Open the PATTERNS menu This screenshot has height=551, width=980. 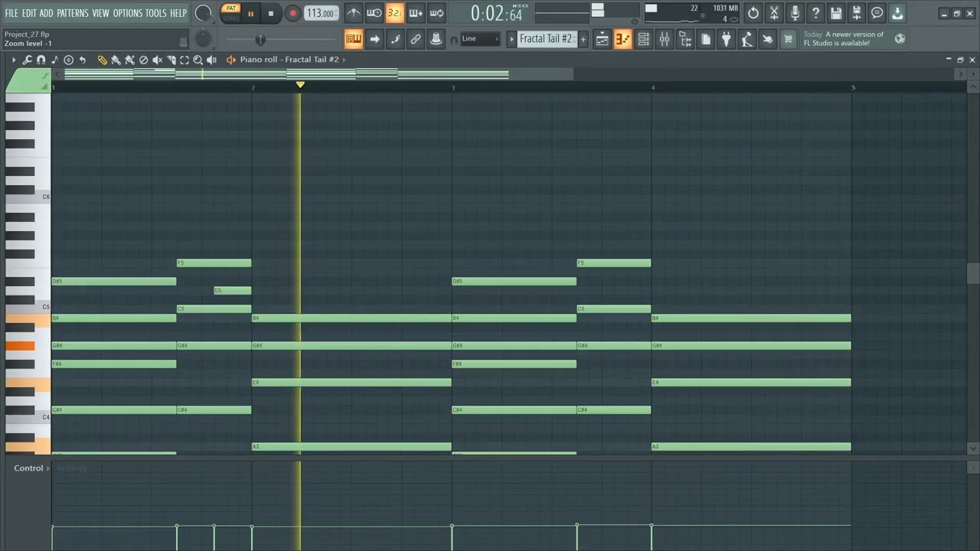pos(72,13)
